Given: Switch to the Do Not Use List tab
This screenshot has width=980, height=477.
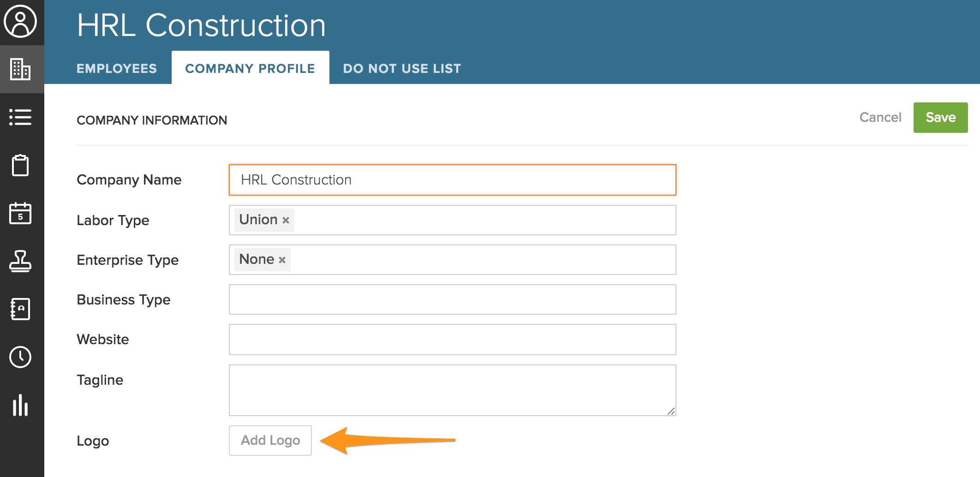Looking at the screenshot, I should click(402, 68).
